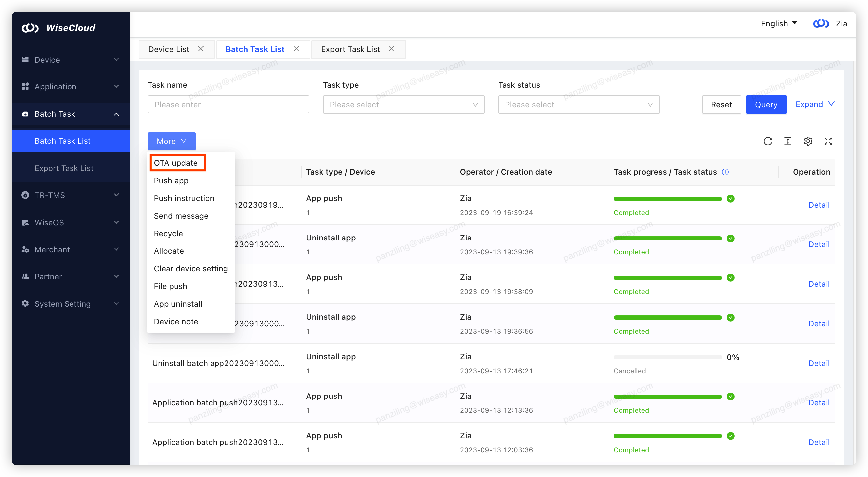The height and width of the screenshot is (477, 868).
Task: Choose Push instruction in the menu
Action: 184,198
